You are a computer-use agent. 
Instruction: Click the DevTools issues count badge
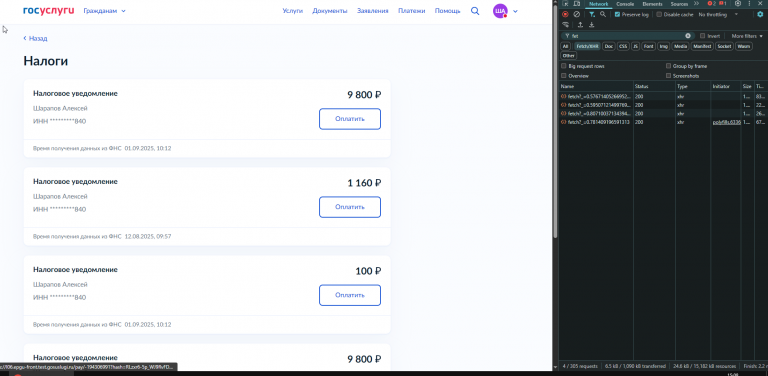[x=722, y=3]
